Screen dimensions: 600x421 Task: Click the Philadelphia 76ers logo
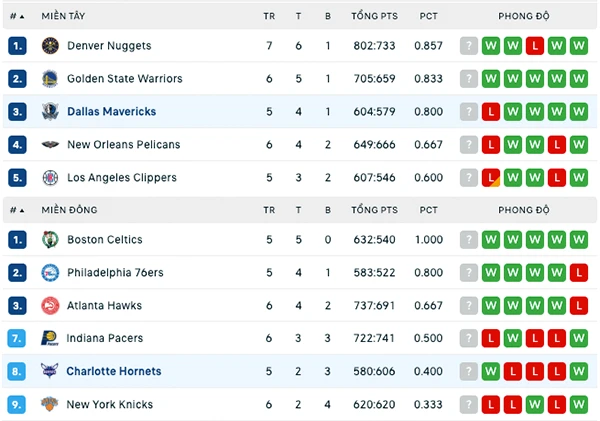(50, 273)
